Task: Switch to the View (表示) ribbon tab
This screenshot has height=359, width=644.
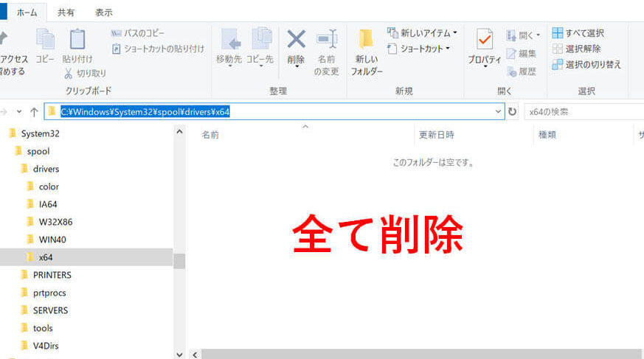Action: point(104,13)
